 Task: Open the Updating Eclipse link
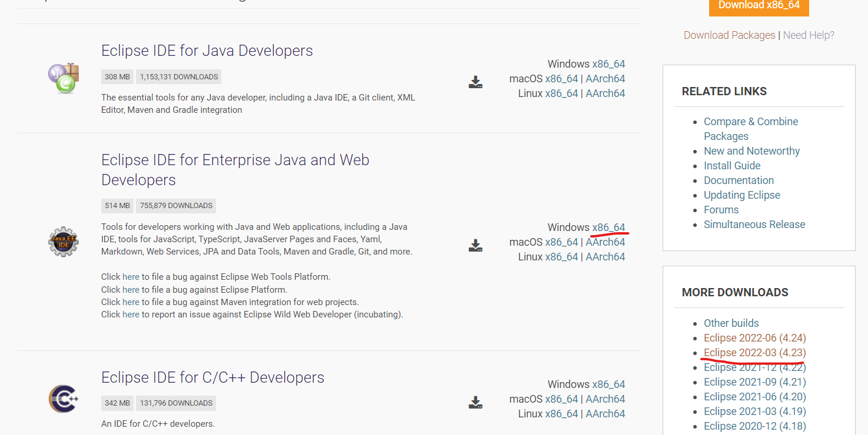[742, 195]
